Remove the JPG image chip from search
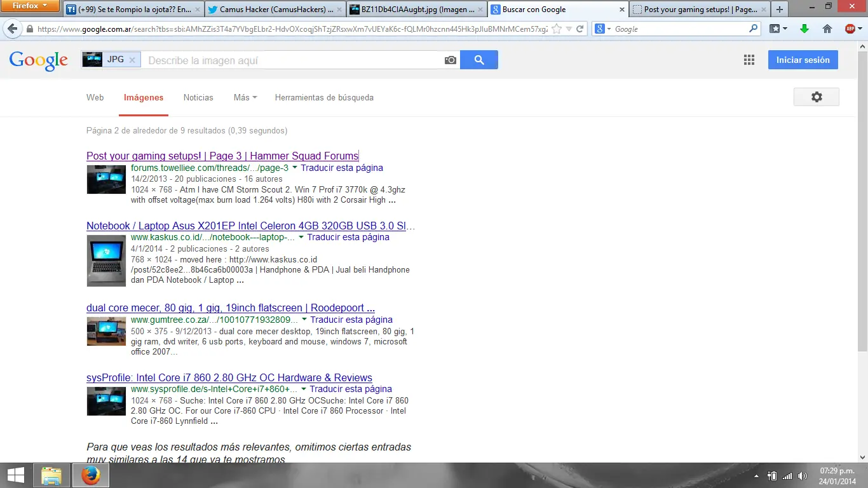The width and height of the screenshot is (868, 488). (x=132, y=60)
